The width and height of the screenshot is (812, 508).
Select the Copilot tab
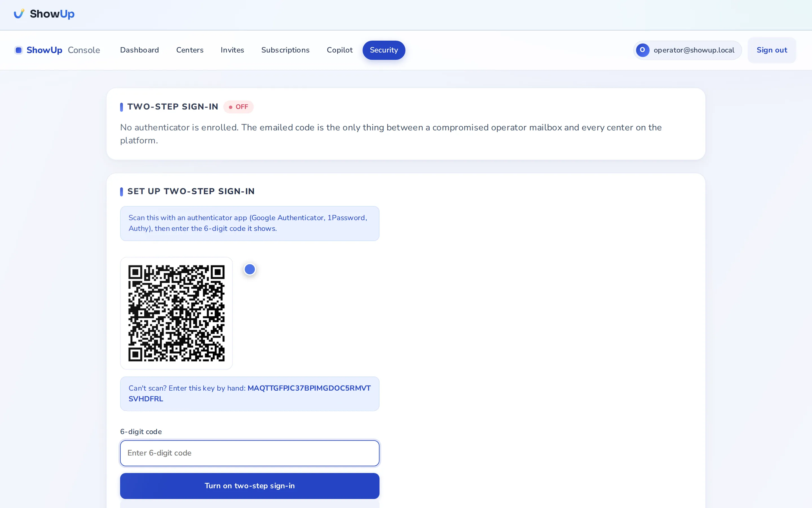(x=339, y=50)
